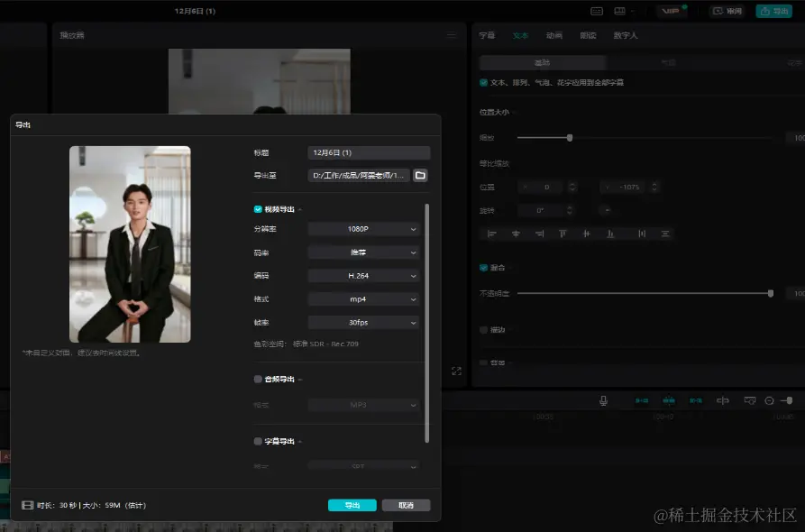Toggle the apply to all subtitles (应用到全部字幕) checkbox
805x532 pixels.
(x=483, y=82)
